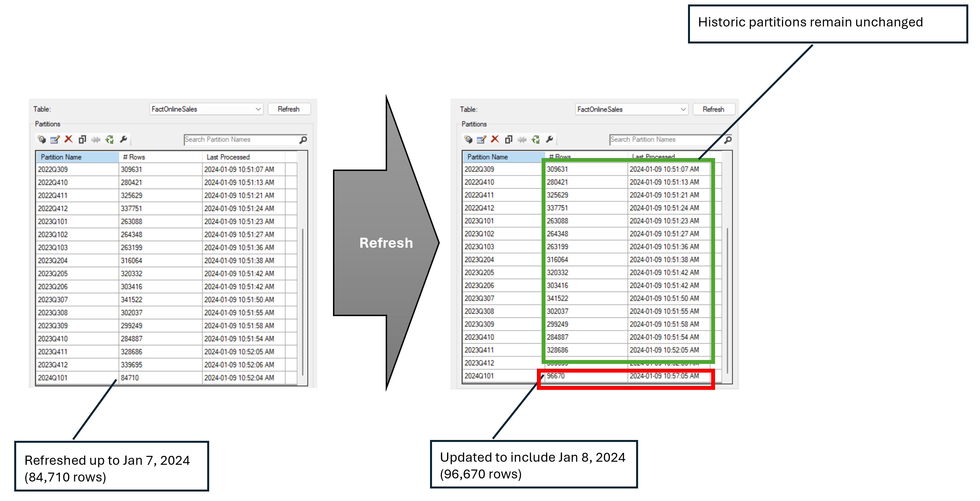
Task: Sort by Partition Name header in left panel
Action: click(x=77, y=157)
